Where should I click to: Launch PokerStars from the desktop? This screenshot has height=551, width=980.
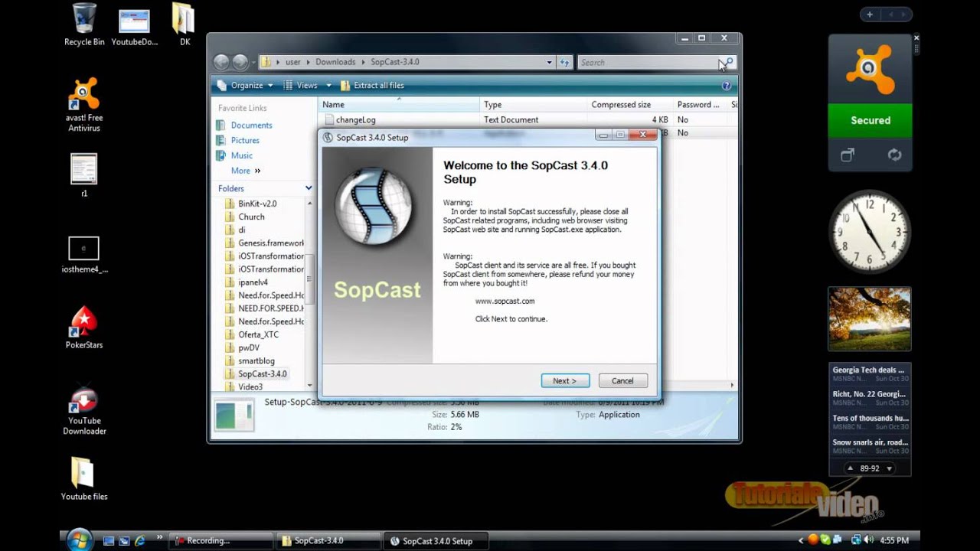coord(84,327)
